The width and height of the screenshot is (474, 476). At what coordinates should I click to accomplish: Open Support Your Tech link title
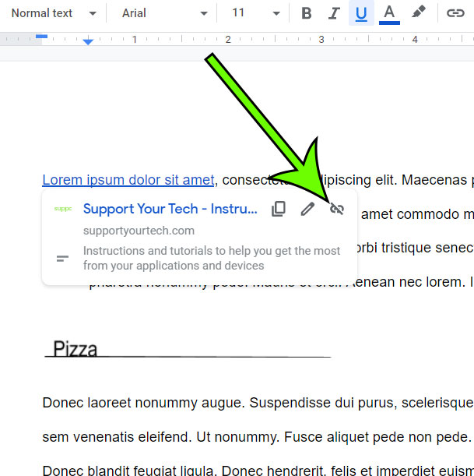[170, 209]
